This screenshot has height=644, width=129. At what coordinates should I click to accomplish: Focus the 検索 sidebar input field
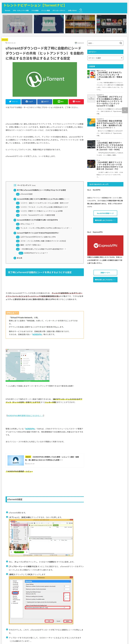(103, 43)
